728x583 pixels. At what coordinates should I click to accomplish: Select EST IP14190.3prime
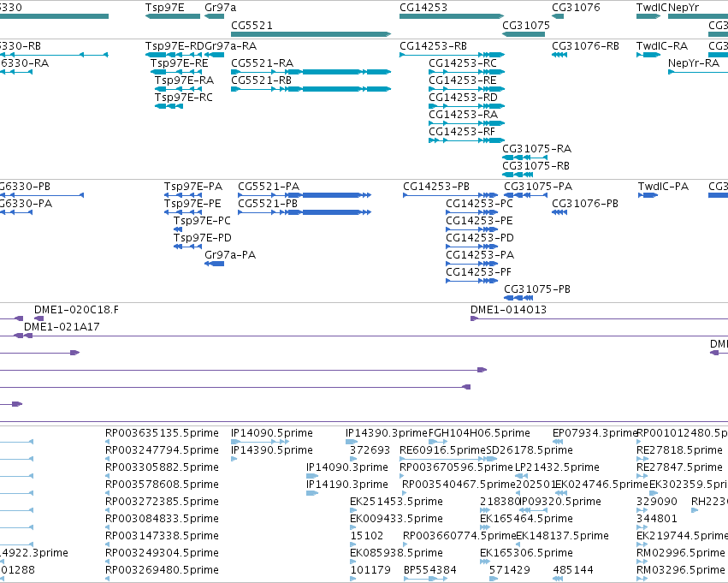pos(346,485)
